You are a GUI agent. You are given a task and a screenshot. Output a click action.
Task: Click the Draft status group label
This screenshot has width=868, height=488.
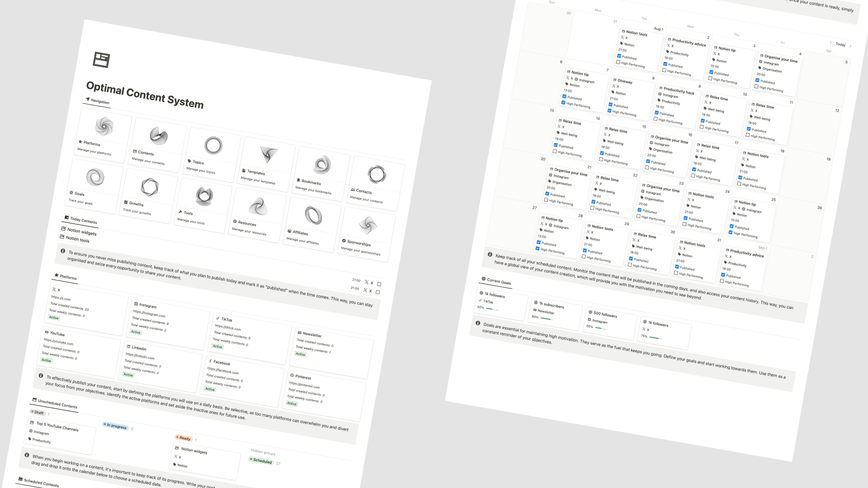coord(37,412)
